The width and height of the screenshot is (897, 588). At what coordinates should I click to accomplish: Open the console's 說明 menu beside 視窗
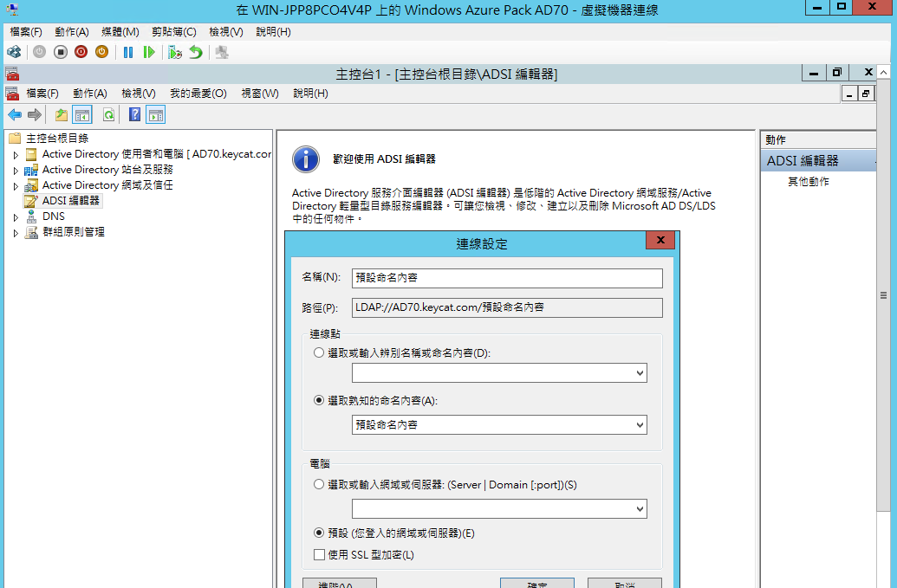pos(310,94)
